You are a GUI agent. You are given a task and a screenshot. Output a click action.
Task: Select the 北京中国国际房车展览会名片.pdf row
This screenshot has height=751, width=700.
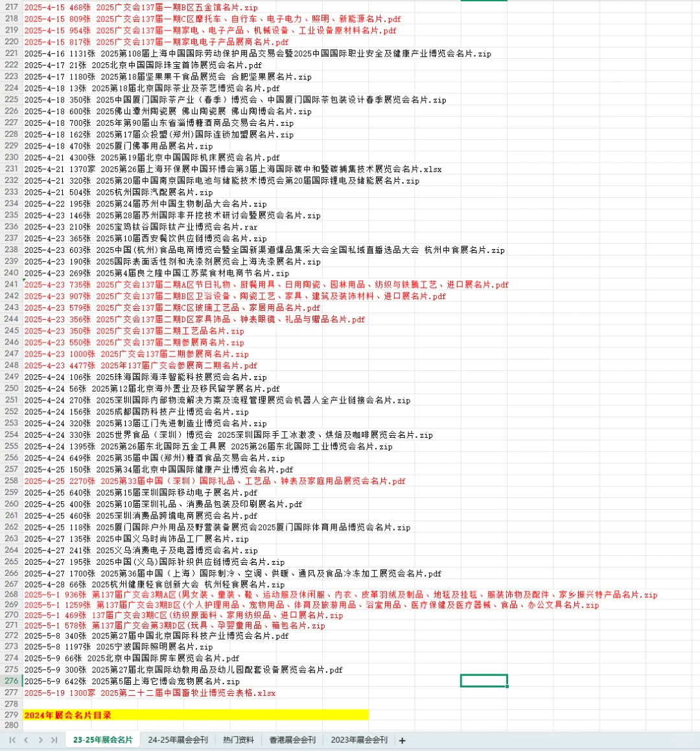[x=132, y=658]
